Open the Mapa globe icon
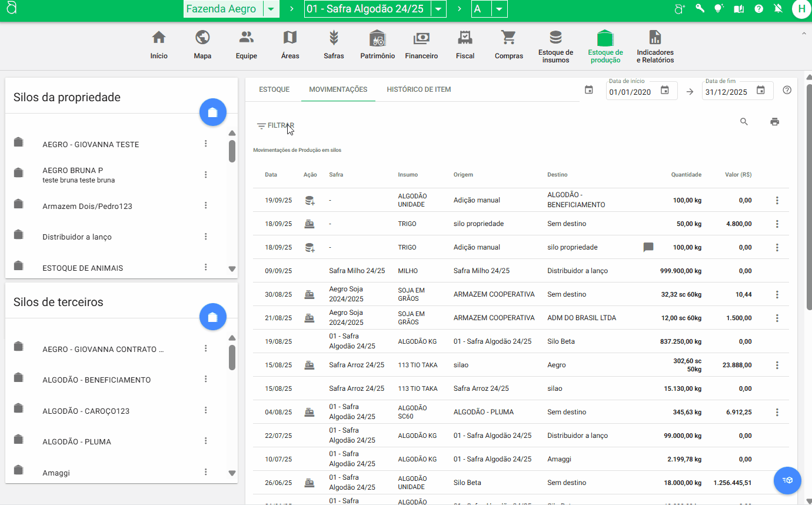Screen dimensions: 812x505 tap(202, 45)
